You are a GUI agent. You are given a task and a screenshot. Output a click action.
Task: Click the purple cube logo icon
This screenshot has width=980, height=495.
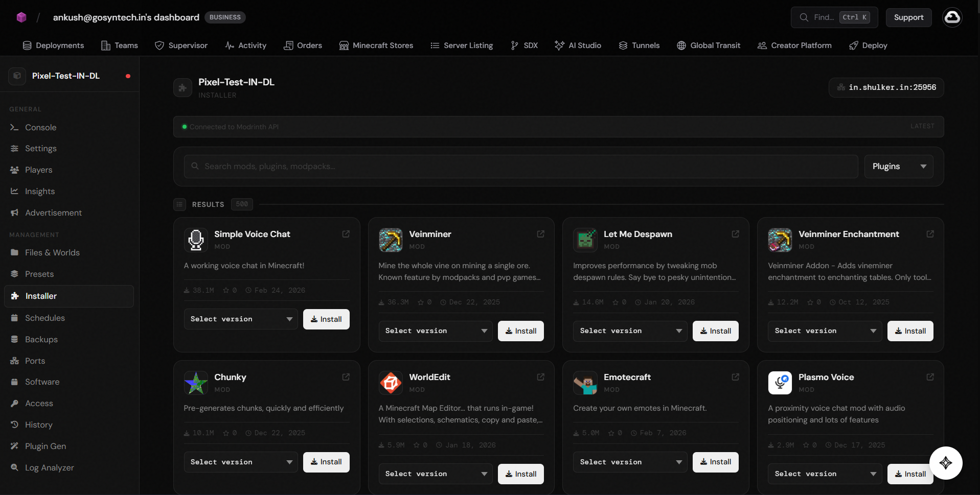[x=21, y=17]
